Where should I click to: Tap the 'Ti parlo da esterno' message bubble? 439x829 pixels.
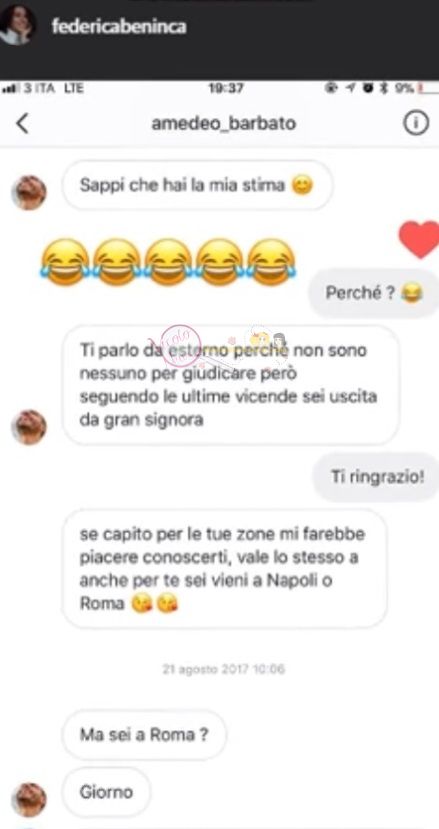pyautogui.click(x=231, y=385)
